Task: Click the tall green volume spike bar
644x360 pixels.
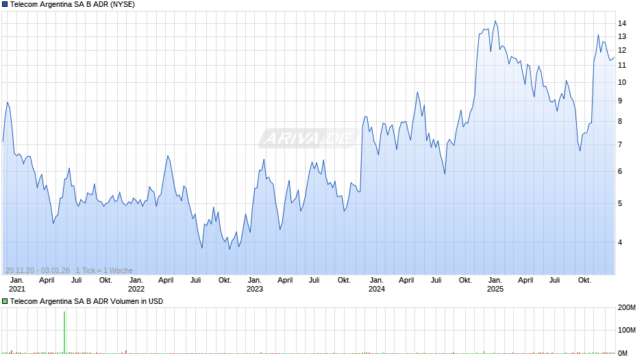Action: click(x=64, y=332)
